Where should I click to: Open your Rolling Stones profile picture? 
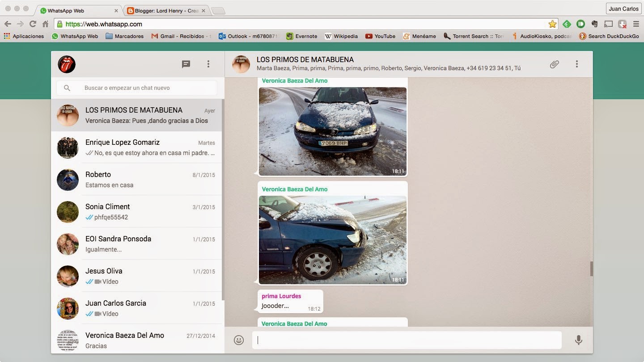pyautogui.click(x=67, y=64)
